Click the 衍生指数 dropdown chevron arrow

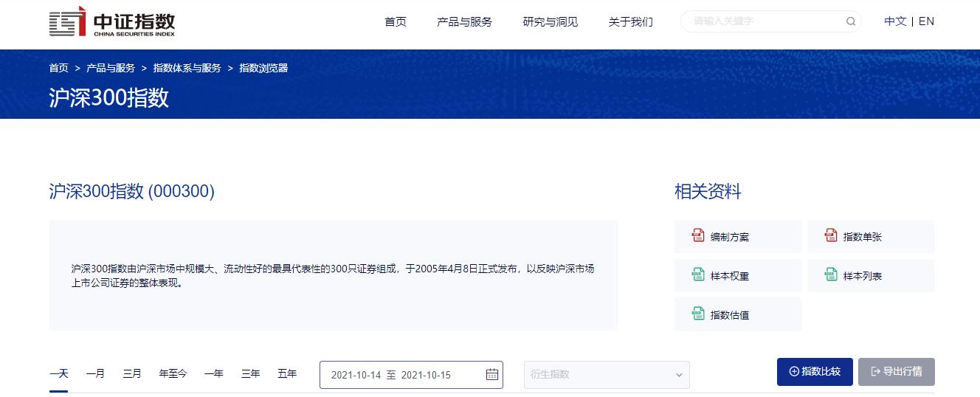pyautogui.click(x=679, y=375)
